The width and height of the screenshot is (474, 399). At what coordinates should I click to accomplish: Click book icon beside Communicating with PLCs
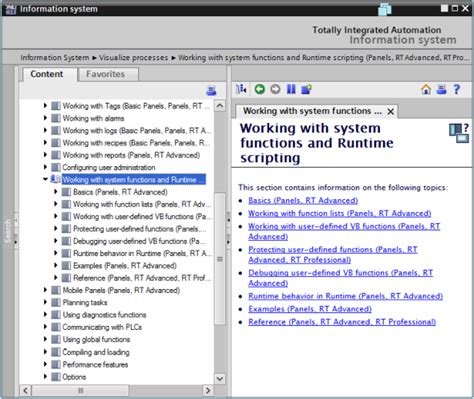pyautogui.click(x=56, y=327)
